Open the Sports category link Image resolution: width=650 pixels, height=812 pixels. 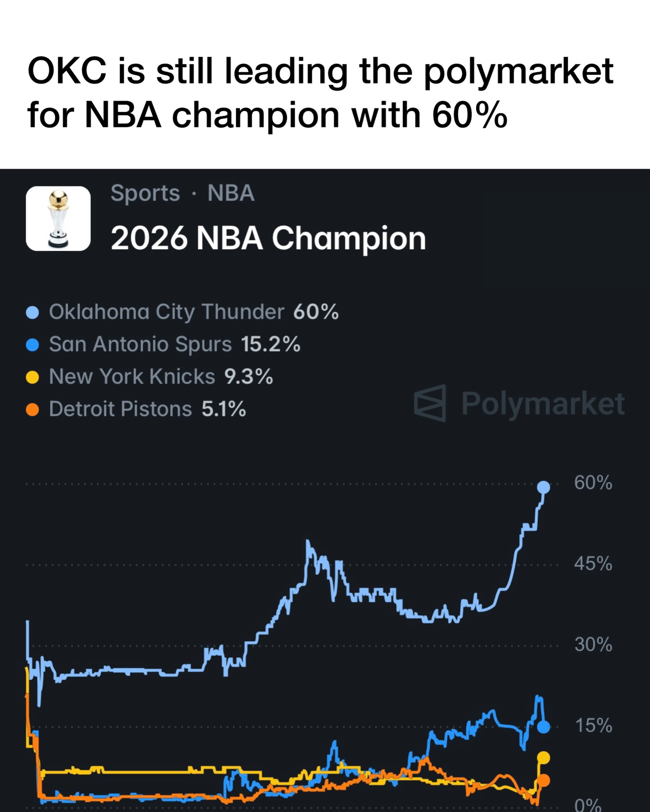145,194
